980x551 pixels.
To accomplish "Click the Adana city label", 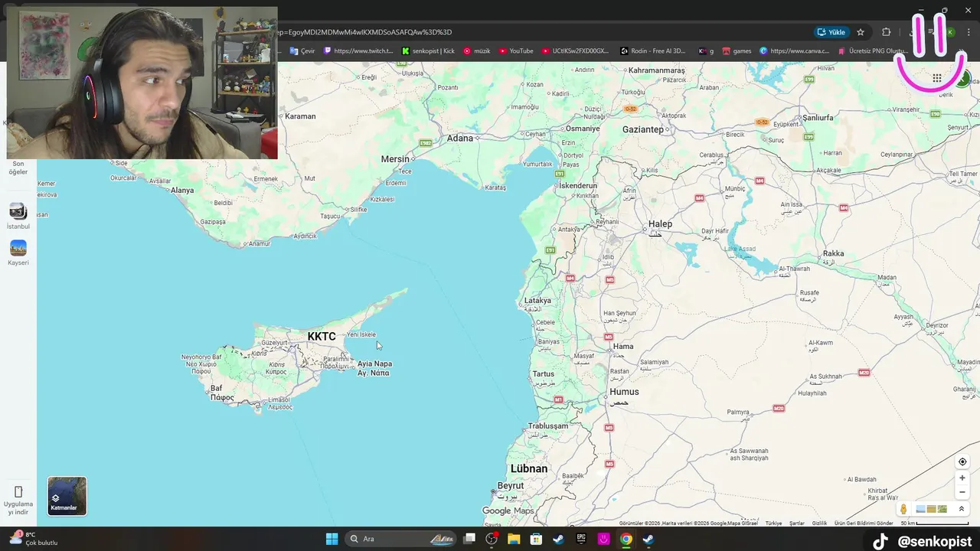I will 460,138.
